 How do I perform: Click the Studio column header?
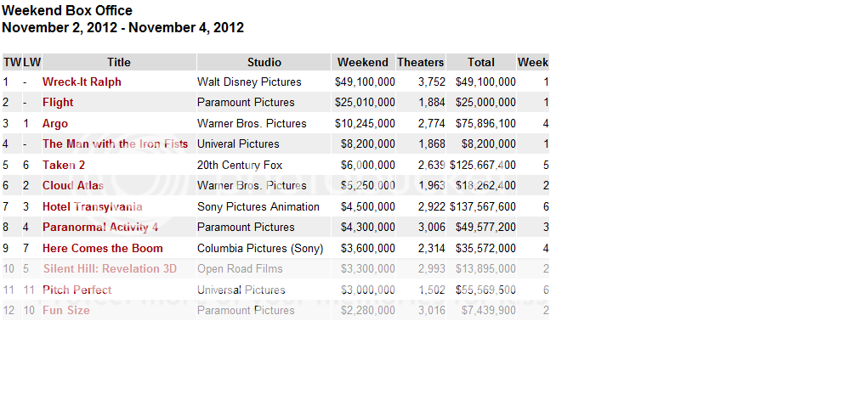point(264,62)
